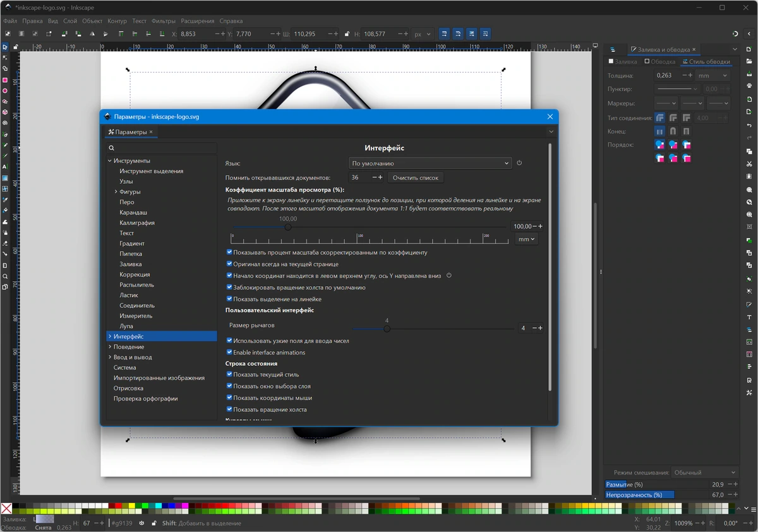
Task: Open the 'Режим смешивания' Обычный dropdown
Action: (x=704, y=473)
